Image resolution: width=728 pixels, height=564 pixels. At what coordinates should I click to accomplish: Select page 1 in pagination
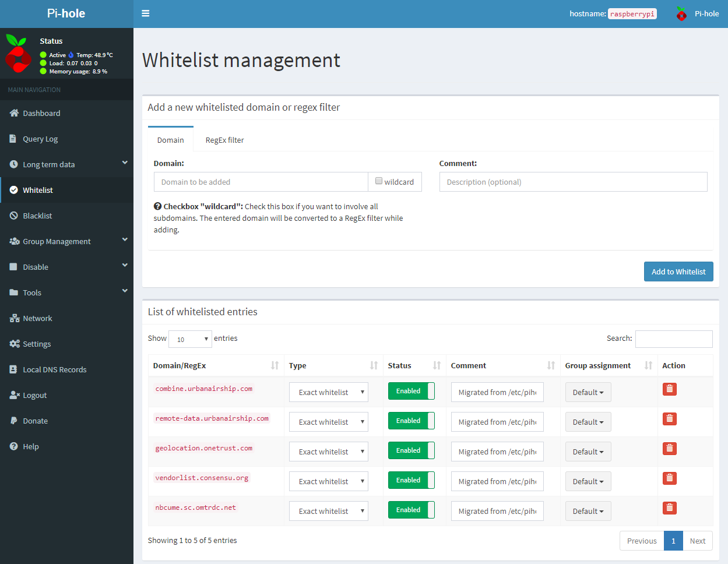tap(673, 541)
